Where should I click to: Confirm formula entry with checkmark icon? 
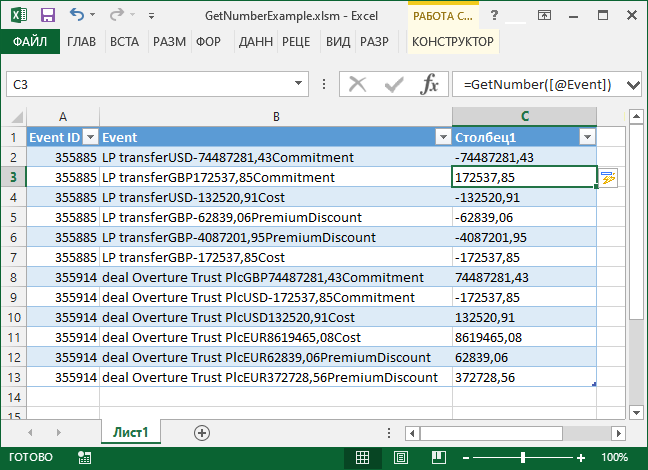pyautogui.click(x=394, y=84)
